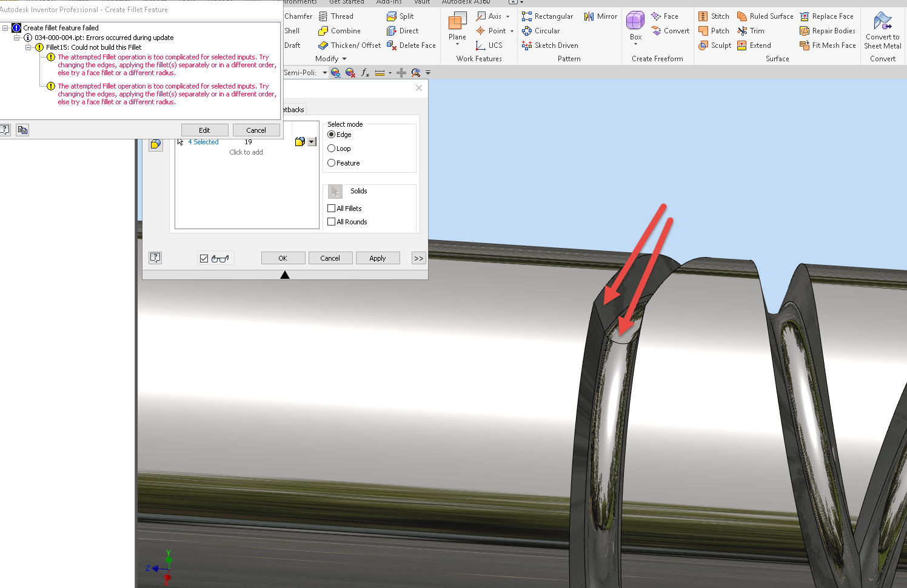Select the Thread tool in Modify panel

(x=336, y=16)
